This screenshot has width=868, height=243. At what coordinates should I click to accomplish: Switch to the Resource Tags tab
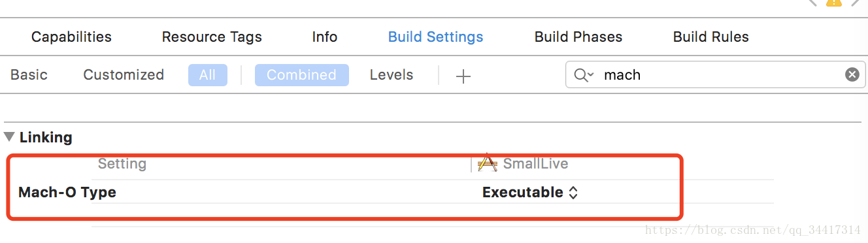(212, 37)
